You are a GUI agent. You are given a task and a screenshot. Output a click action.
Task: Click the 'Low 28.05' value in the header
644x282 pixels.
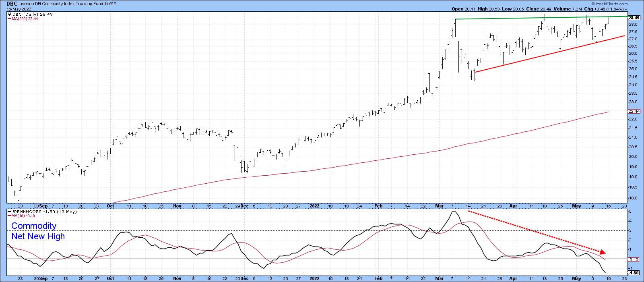coord(512,9)
